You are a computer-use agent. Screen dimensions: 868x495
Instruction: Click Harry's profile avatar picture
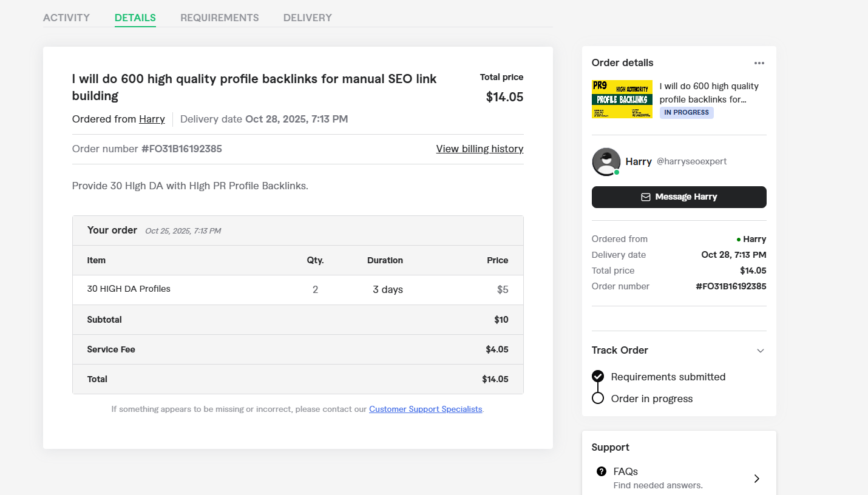point(606,162)
